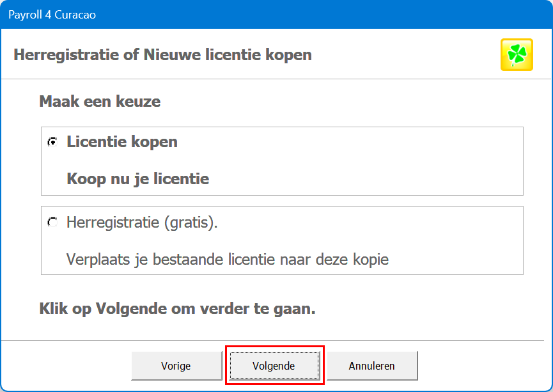Click heading "Herregistratie of Nieuwe licentie kopen"
Image resolution: width=553 pixels, height=392 pixels.
(162, 55)
